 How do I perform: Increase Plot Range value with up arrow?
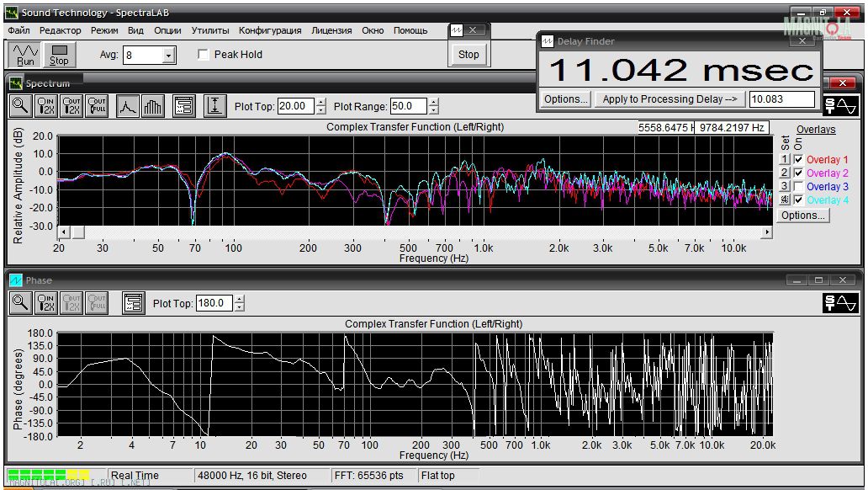pyautogui.click(x=434, y=102)
